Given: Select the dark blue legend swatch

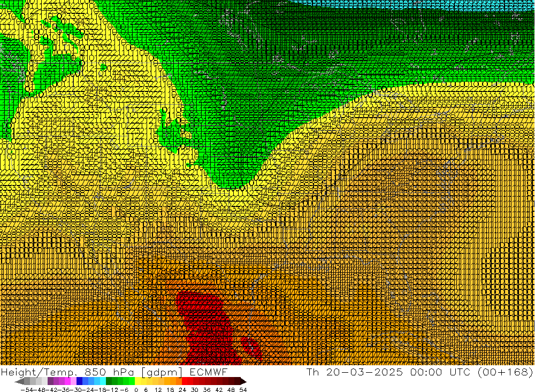Looking at the screenshot, I should [x=80, y=381].
